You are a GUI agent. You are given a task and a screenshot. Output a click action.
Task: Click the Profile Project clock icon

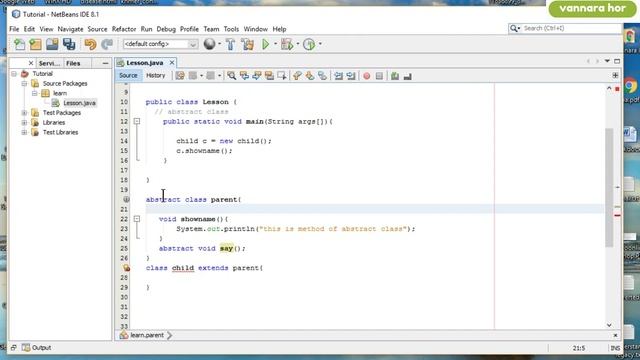click(309, 44)
